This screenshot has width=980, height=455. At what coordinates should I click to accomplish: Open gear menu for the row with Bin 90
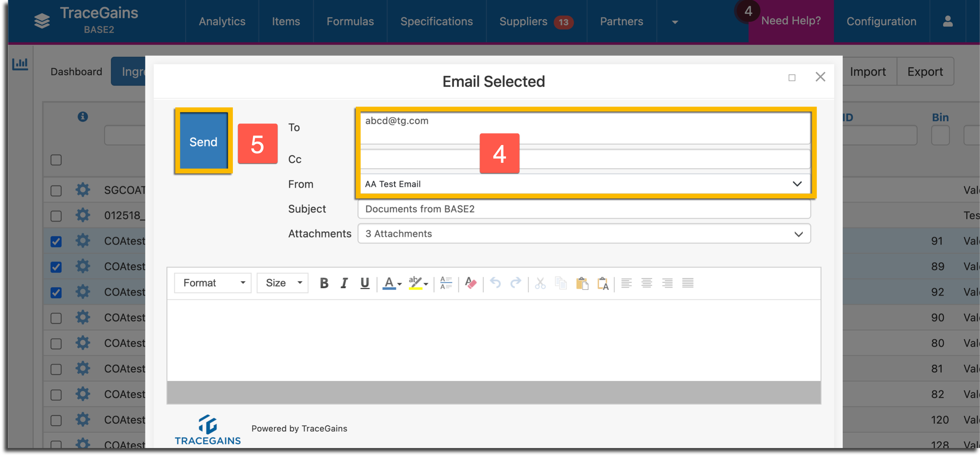83,317
